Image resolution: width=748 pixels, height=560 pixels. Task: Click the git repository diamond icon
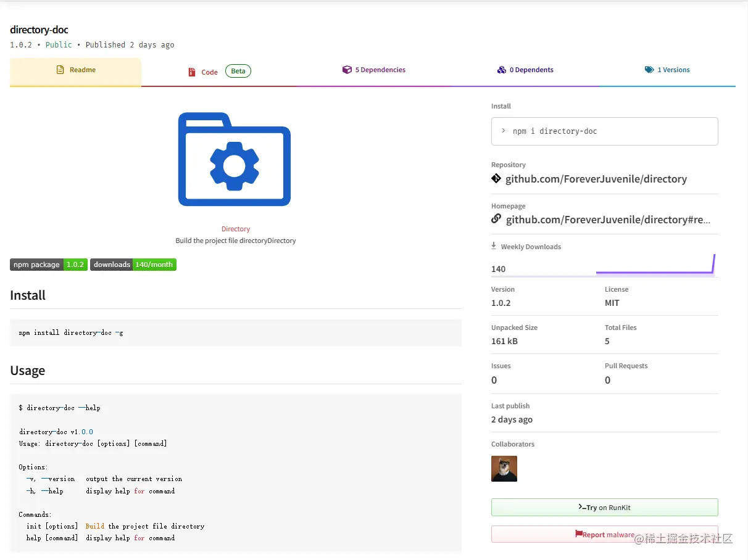point(496,178)
